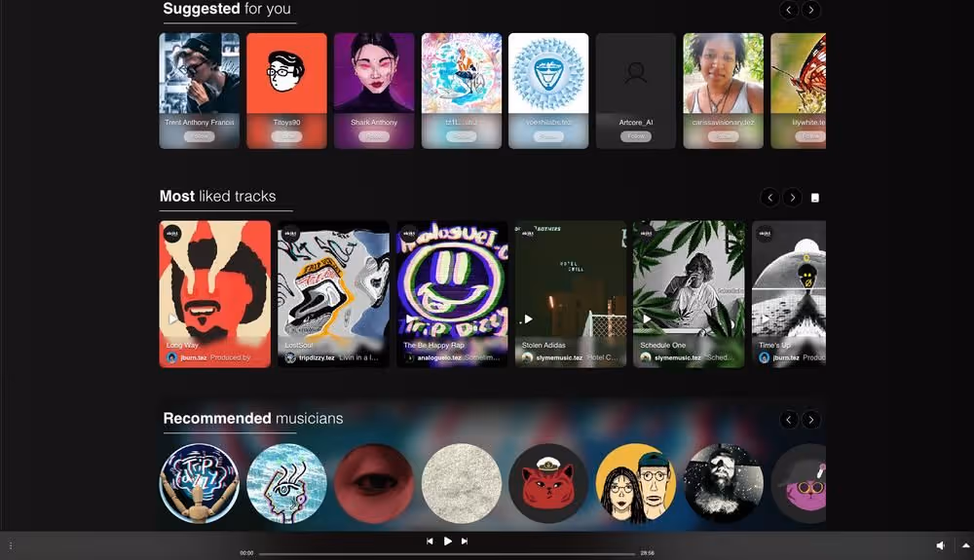
Task: Play the Schedule One track
Action: pyautogui.click(x=647, y=319)
